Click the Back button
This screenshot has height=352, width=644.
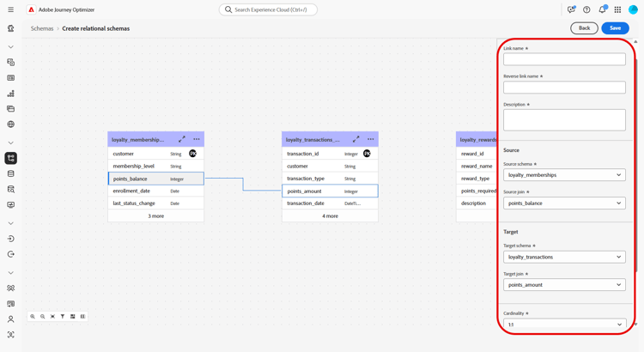(x=584, y=28)
